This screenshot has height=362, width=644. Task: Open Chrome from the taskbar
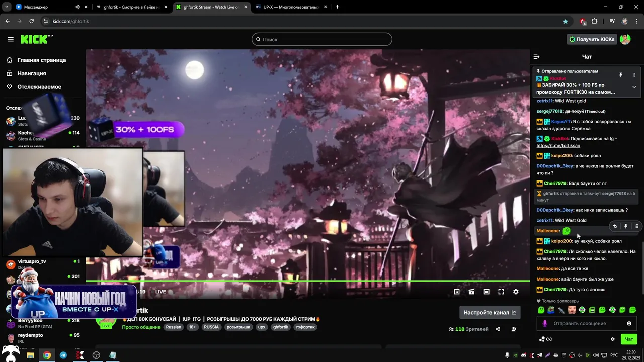click(x=47, y=355)
